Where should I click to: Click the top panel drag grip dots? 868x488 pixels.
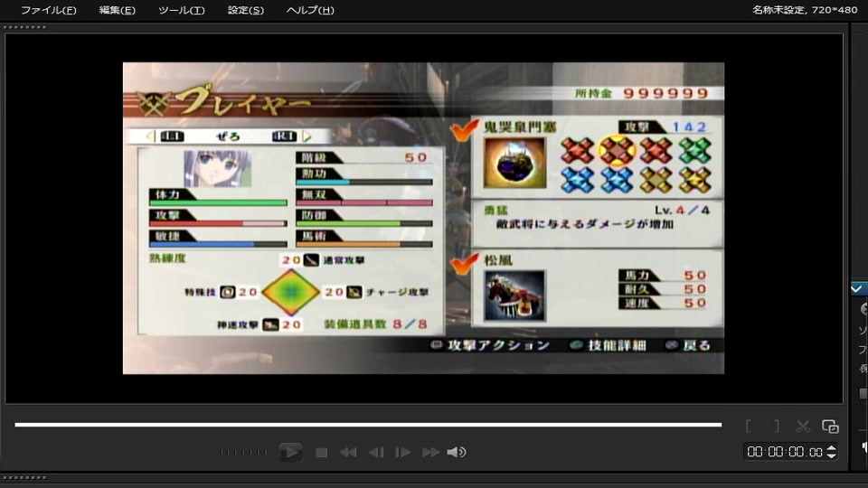25,27
